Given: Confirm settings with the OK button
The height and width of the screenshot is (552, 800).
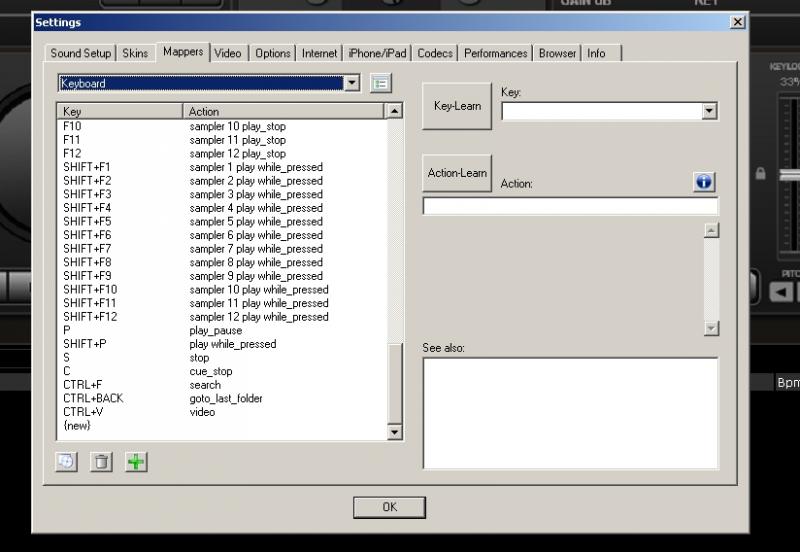Looking at the screenshot, I should (x=389, y=507).
